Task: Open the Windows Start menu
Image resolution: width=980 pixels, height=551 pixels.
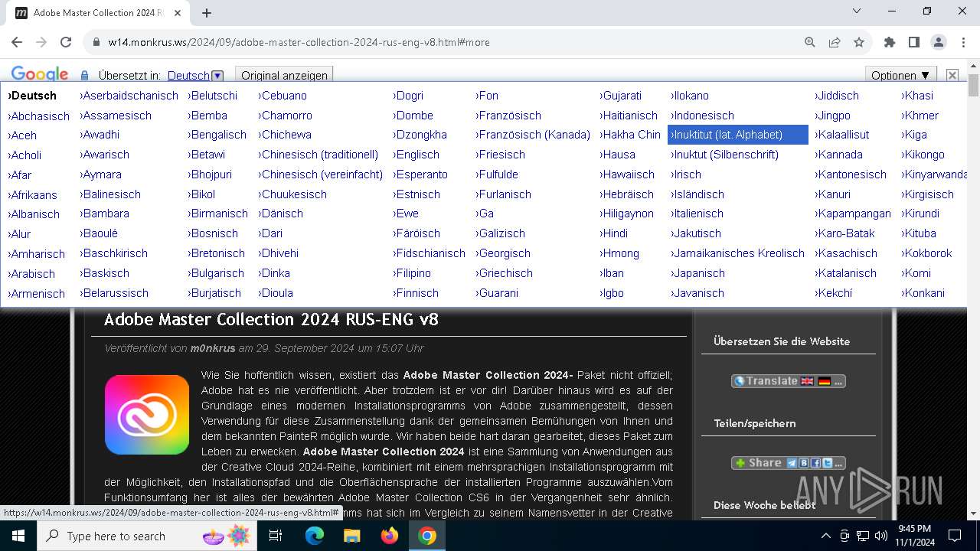Action: tap(18, 536)
